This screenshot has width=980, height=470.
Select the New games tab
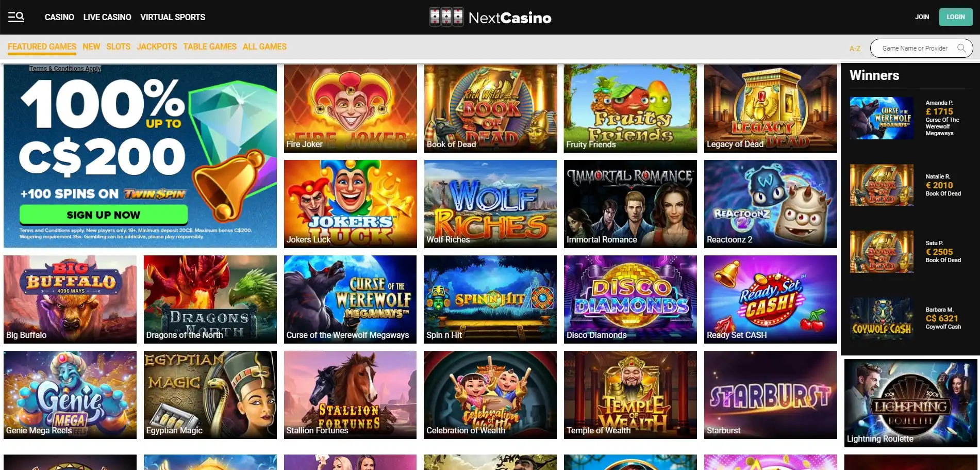tap(91, 46)
